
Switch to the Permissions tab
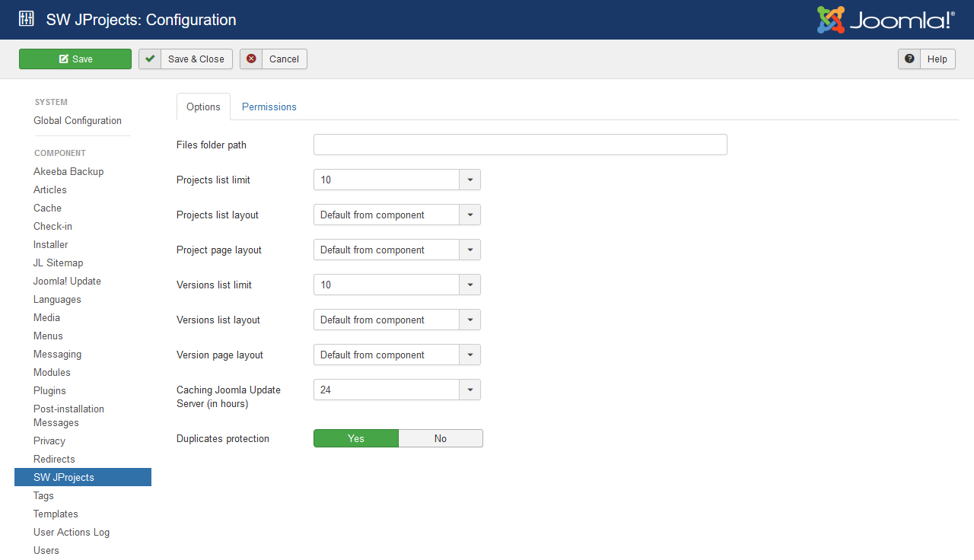point(269,107)
